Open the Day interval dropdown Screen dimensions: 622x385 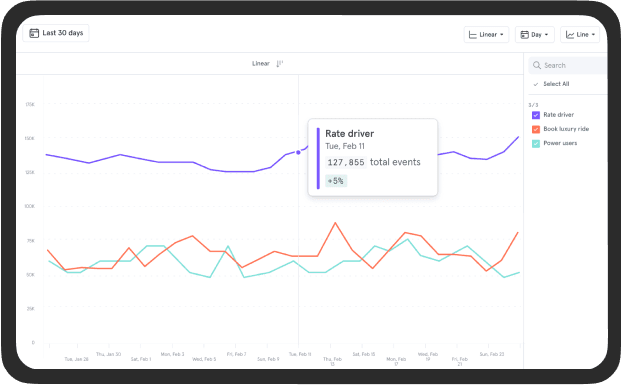(x=534, y=34)
